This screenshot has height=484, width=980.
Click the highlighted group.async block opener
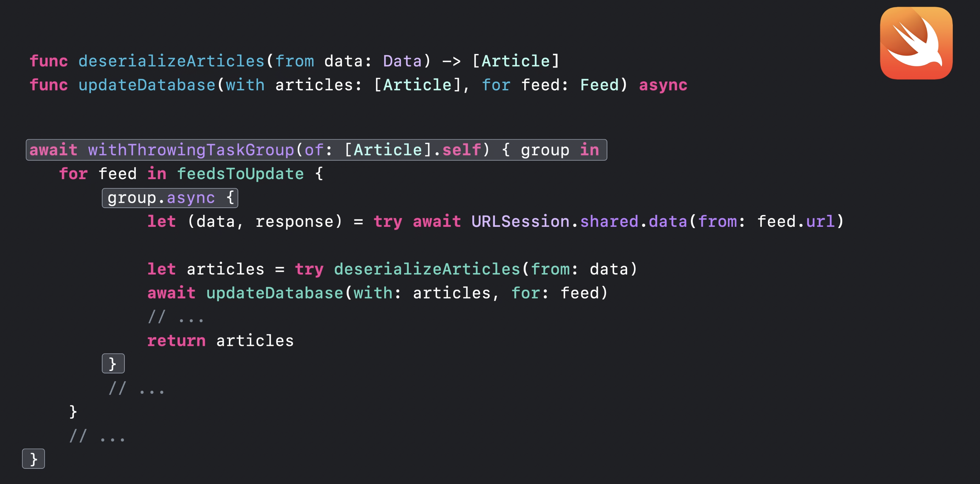[170, 198]
